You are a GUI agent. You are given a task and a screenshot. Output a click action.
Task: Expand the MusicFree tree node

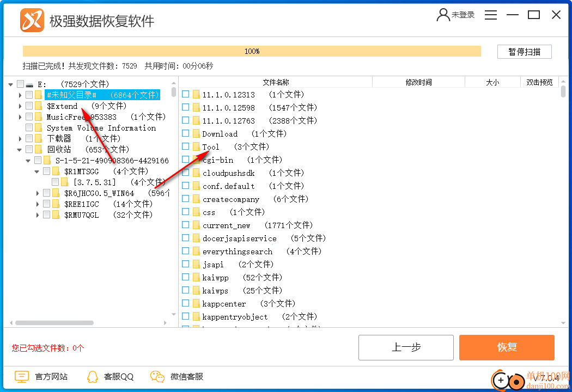(20, 117)
